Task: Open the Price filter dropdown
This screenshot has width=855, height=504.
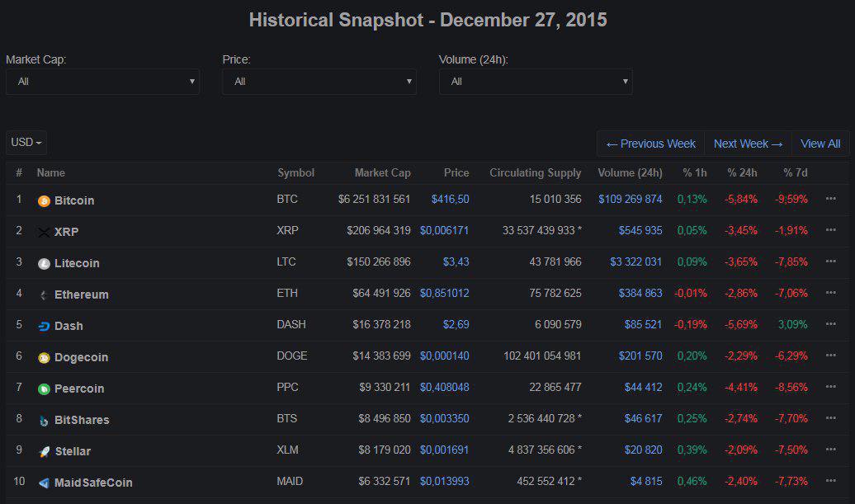Action: (319, 82)
